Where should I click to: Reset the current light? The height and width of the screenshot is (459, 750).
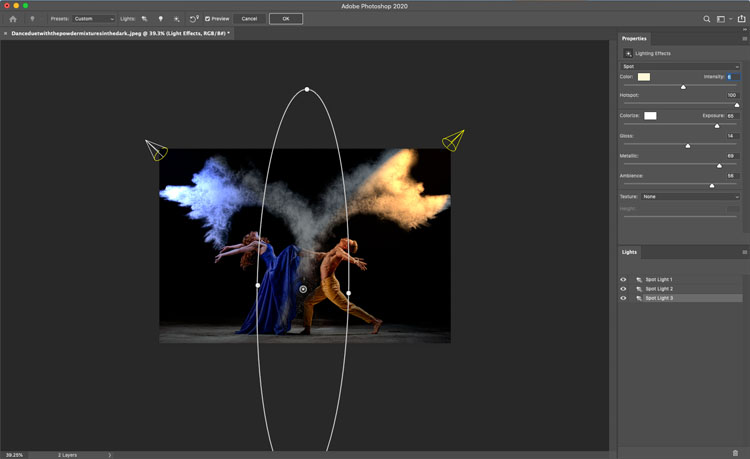[x=194, y=19]
